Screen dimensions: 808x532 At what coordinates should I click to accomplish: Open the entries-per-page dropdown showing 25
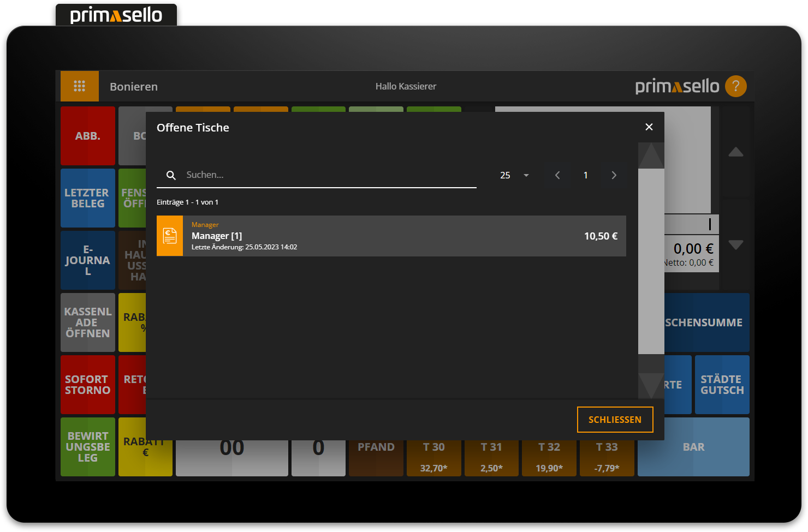[514, 175]
